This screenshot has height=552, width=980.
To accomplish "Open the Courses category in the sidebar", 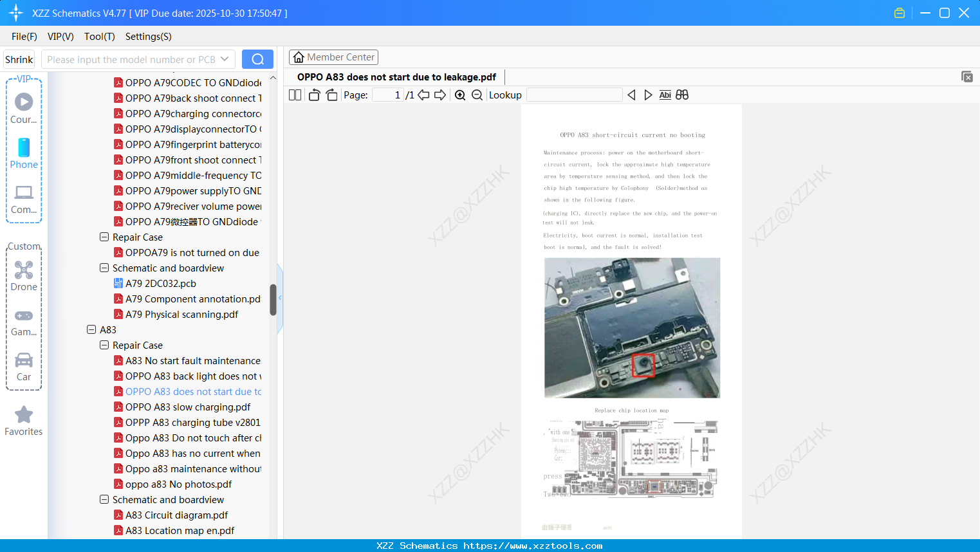I will [x=24, y=108].
